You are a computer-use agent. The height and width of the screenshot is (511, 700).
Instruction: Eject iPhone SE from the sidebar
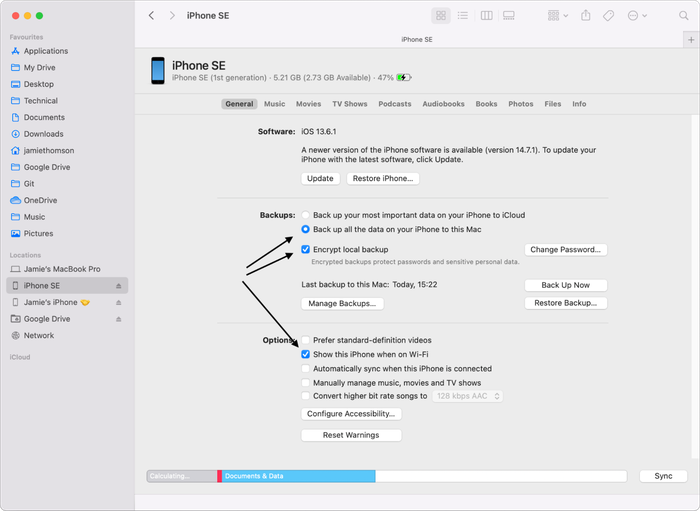120,286
